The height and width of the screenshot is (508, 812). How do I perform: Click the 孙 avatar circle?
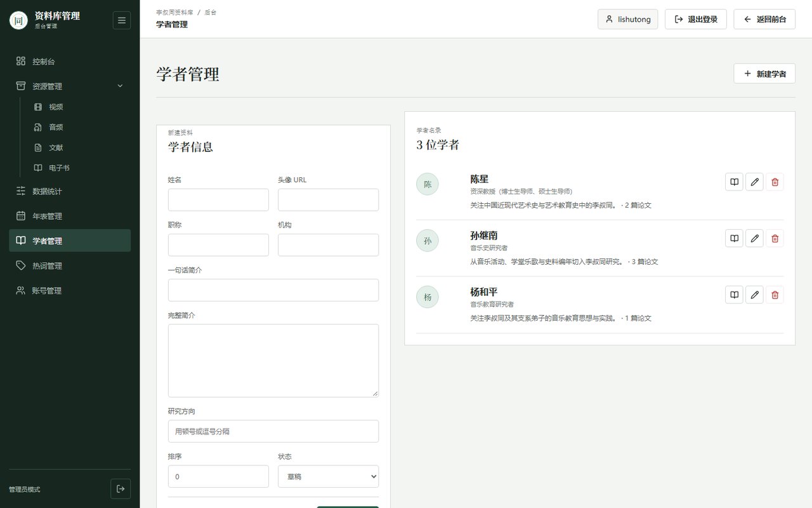pos(428,241)
